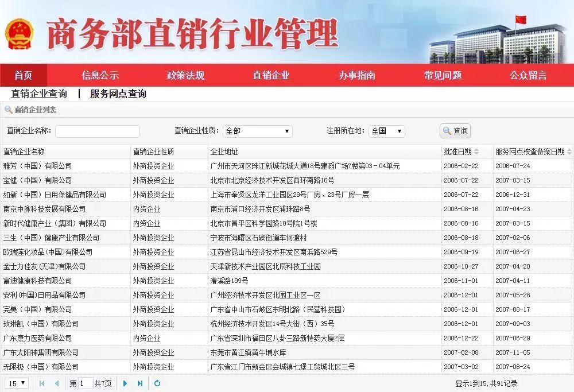Open the 注册所在地 dropdown set to 全国

pyautogui.click(x=386, y=131)
